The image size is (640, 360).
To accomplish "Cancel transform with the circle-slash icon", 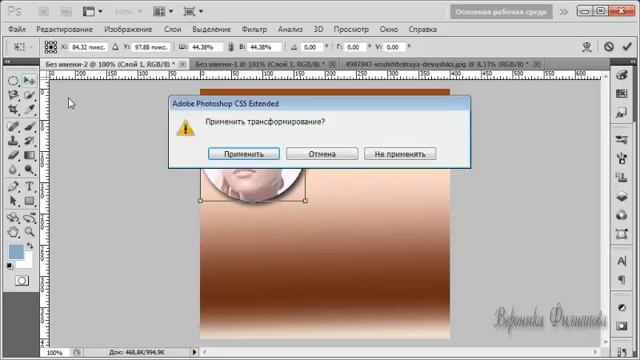I will pos(609,47).
